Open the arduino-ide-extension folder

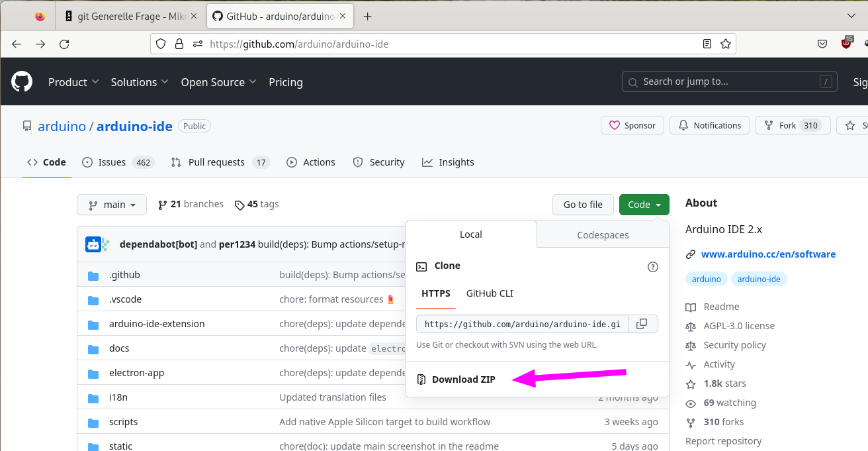pyautogui.click(x=157, y=324)
